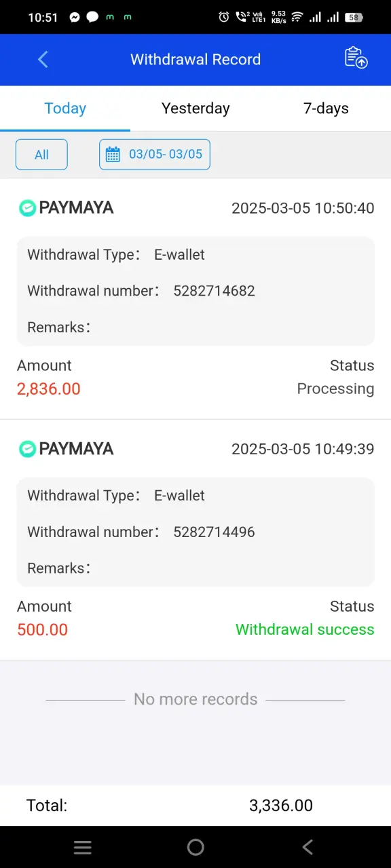Tap the Android home circle button
The height and width of the screenshot is (868, 391).
pyautogui.click(x=195, y=847)
